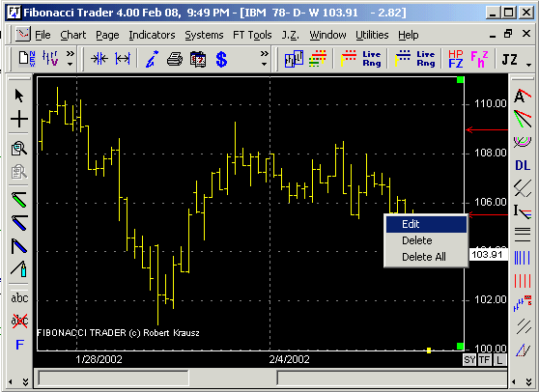Open the Chart menu
This screenshot has height=392, width=539.
[x=72, y=35]
